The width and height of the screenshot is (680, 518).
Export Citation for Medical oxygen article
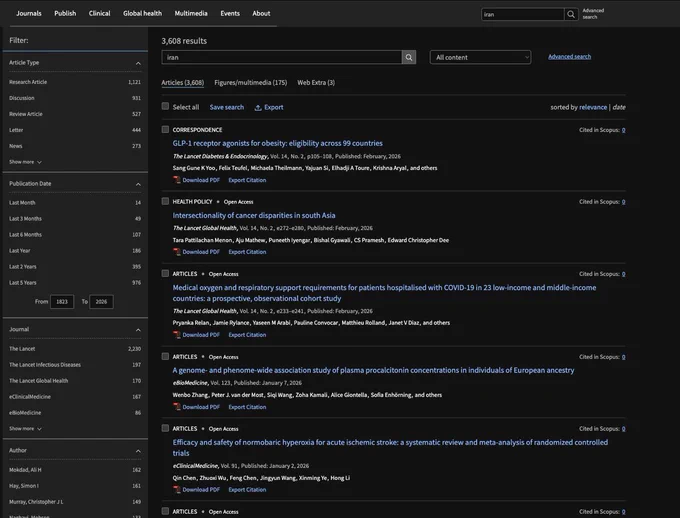pyautogui.click(x=247, y=335)
